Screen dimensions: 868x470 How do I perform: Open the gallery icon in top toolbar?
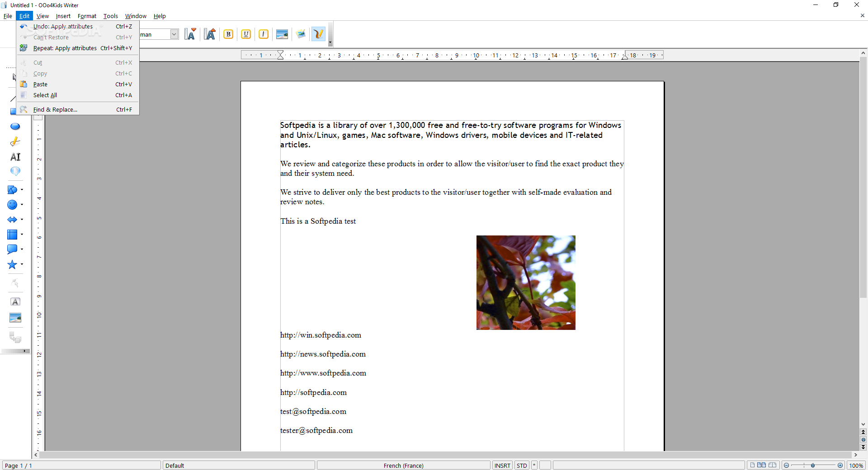coord(301,34)
